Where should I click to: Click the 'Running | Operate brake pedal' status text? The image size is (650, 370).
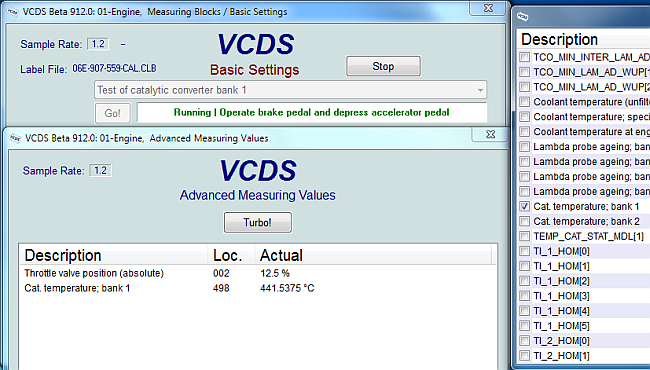click(x=311, y=113)
